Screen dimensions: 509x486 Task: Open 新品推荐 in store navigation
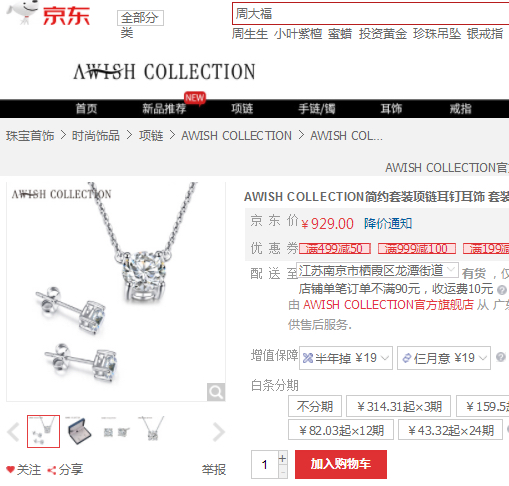(164, 109)
